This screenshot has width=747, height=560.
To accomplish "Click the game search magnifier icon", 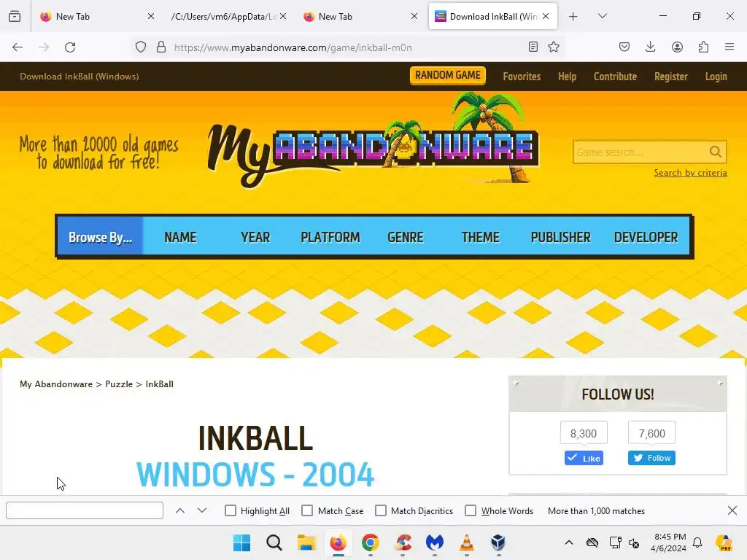I will pos(715,152).
